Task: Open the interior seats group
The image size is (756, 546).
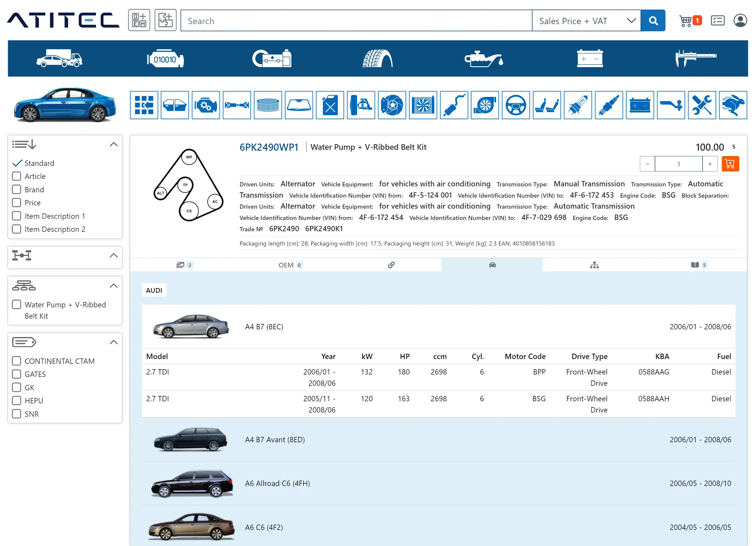Action: point(547,105)
